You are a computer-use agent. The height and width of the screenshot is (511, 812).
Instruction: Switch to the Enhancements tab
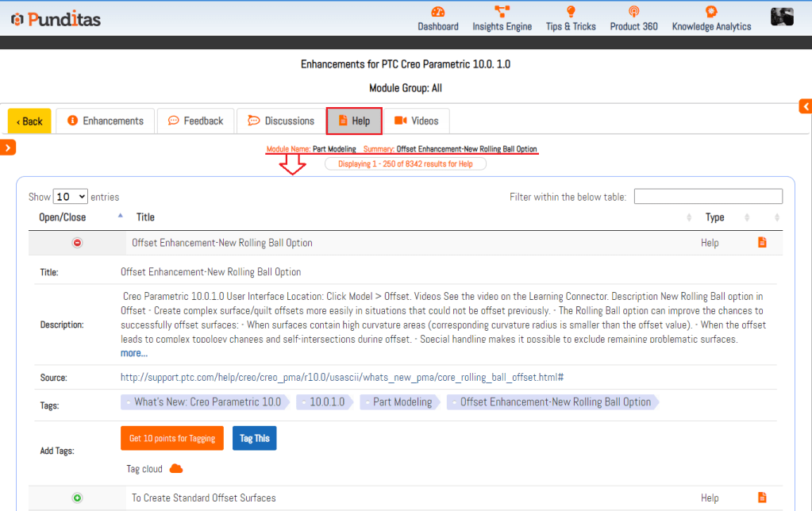pos(106,121)
